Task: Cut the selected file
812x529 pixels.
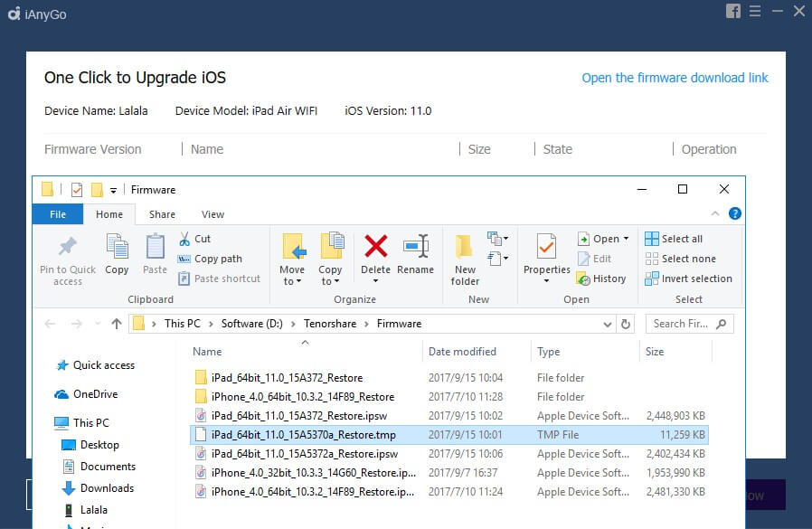Action: [194, 239]
